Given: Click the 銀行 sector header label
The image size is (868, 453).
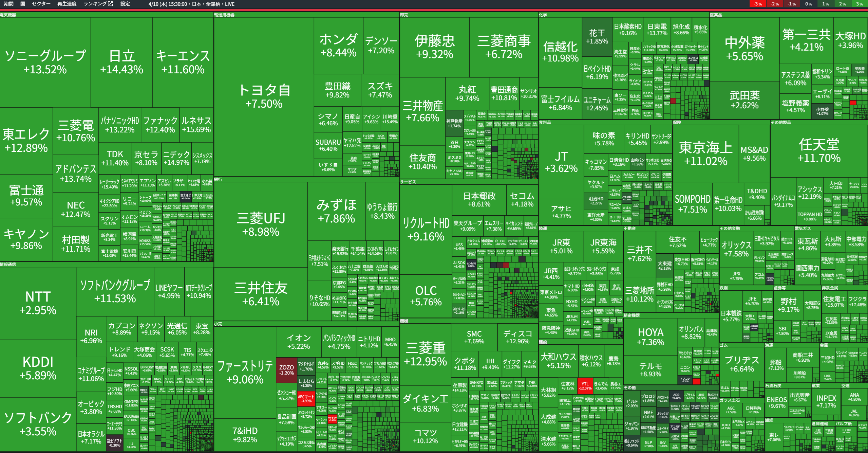Looking at the screenshot, I should tap(218, 180).
